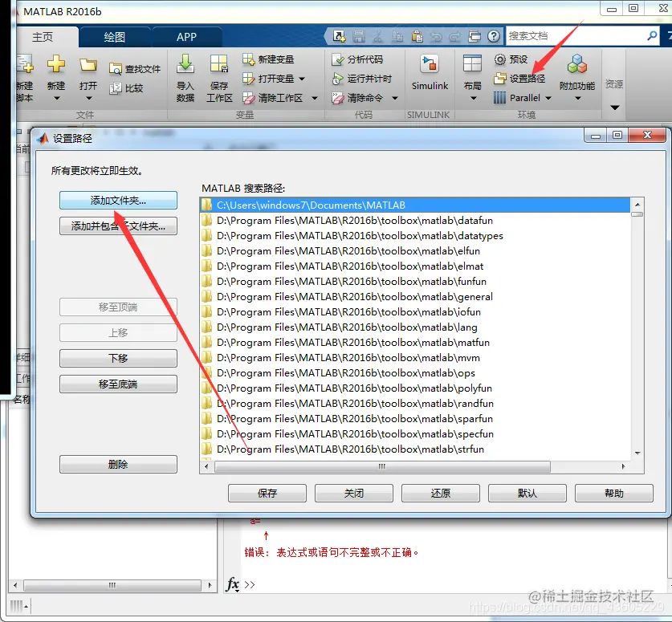Expand the 打开 dropdown arrow
672x622 pixels.
88,98
